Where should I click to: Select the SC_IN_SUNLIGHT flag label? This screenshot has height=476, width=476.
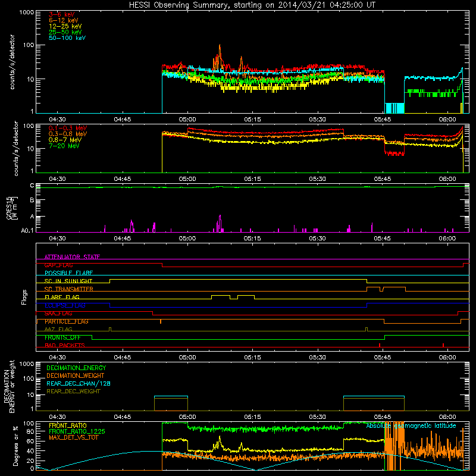[68, 281]
